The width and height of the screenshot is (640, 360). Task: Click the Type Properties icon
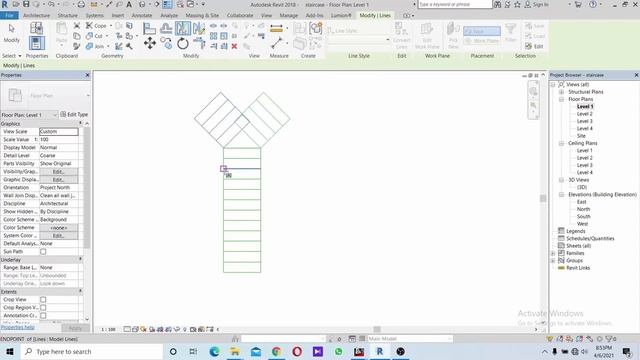click(36, 28)
